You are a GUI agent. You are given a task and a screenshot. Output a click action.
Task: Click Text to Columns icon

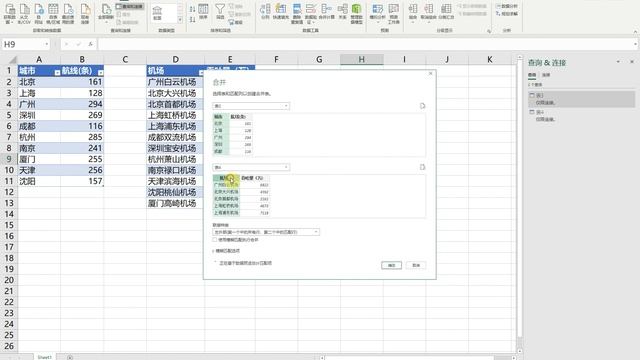tap(265, 12)
